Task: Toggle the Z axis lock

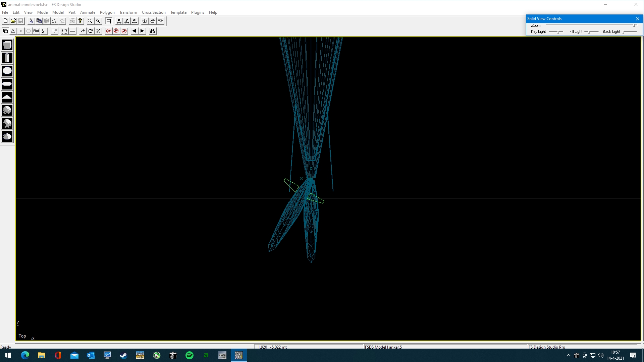Action: (x=124, y=31)
